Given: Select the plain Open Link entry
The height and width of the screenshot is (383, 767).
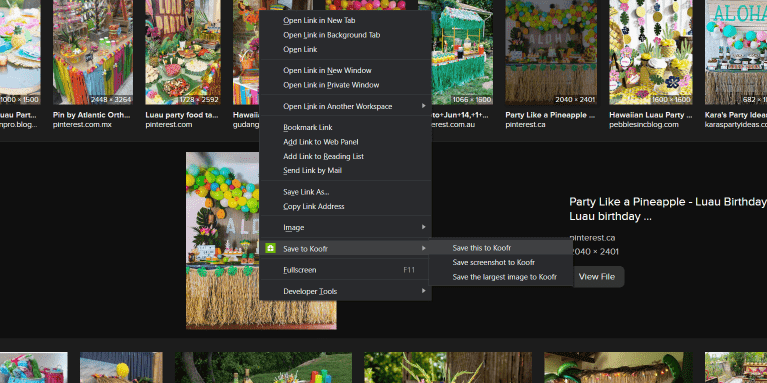Looking at the screenshot, I should tap(345, 49).
